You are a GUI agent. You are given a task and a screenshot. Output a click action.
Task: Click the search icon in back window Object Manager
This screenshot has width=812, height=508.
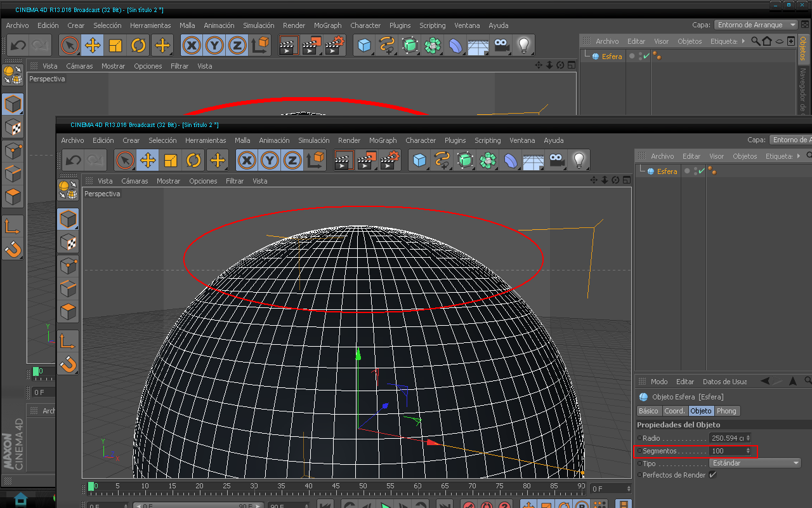756,41
